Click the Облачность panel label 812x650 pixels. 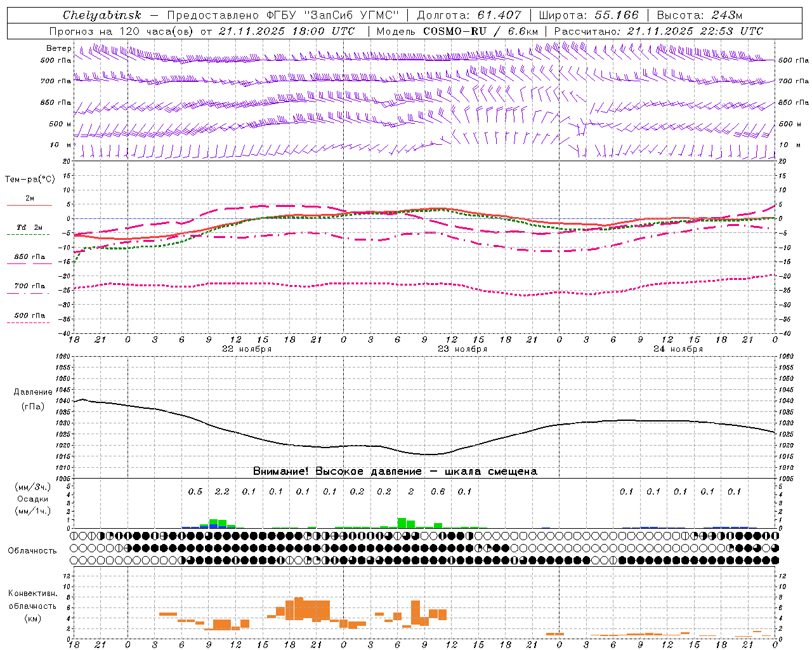tap(32, 550)
